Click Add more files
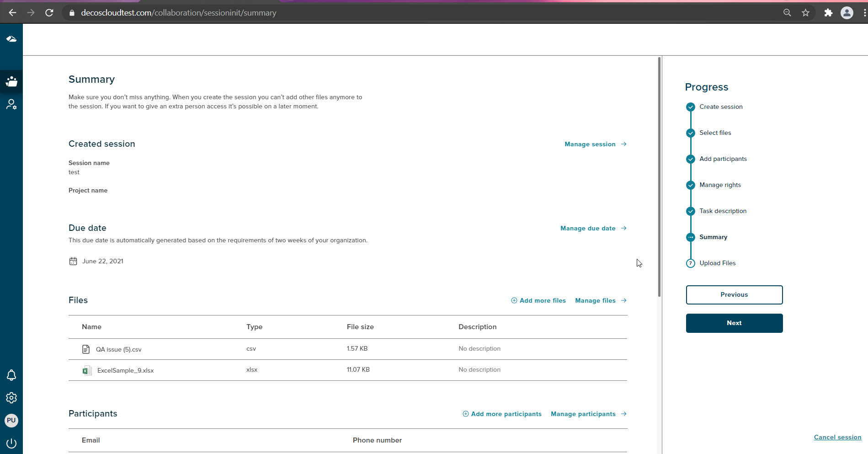 (x=543, y=300)
